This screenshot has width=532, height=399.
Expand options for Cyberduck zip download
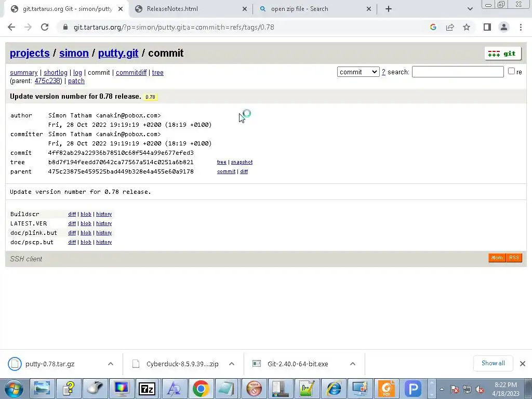click(232, 364)
